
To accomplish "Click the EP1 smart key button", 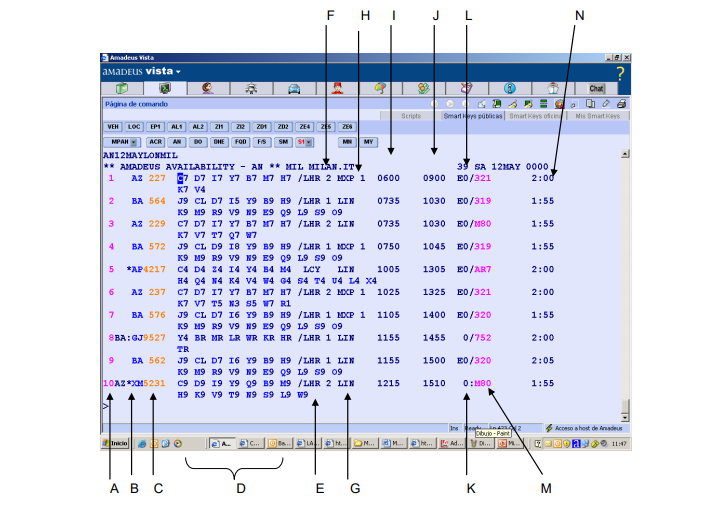I will point(156,127).
